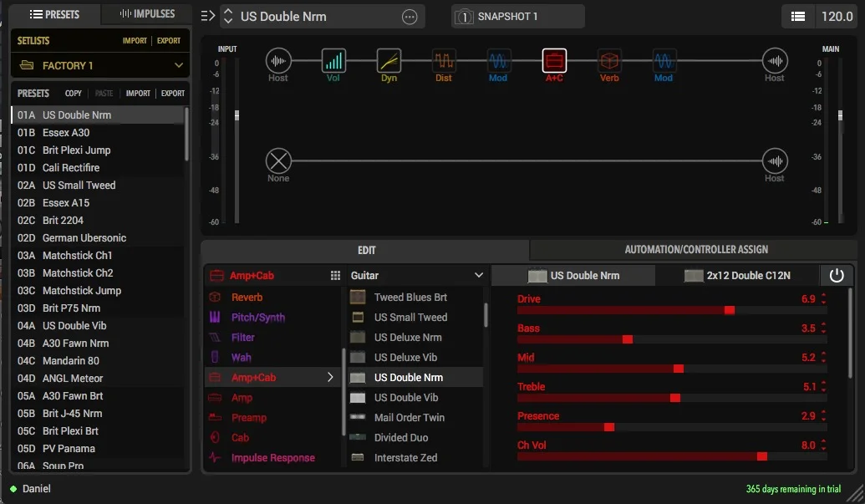Select the US Double Nrm amp parameters tab

tap(573, 275)
